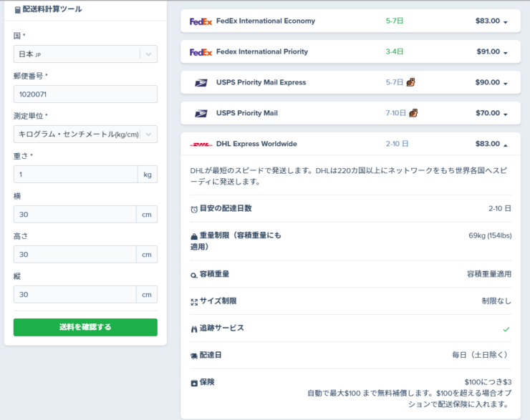The height and width of the screenshot is (420, 530).
Task: Click the USPS eagle logo on the Priority Mail Express row
Action: pyautogui.click(x=201, y=83)
